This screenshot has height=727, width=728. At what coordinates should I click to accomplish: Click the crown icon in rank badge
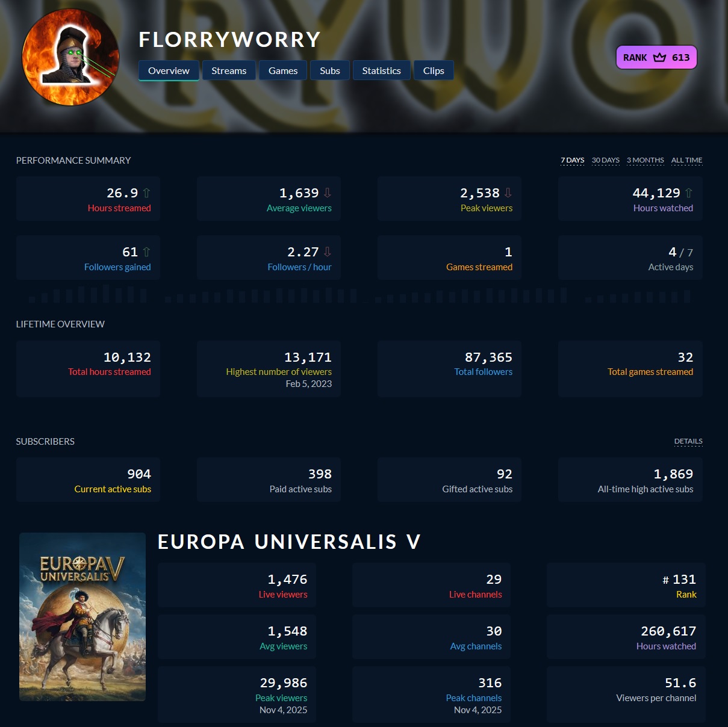point(660,57)
